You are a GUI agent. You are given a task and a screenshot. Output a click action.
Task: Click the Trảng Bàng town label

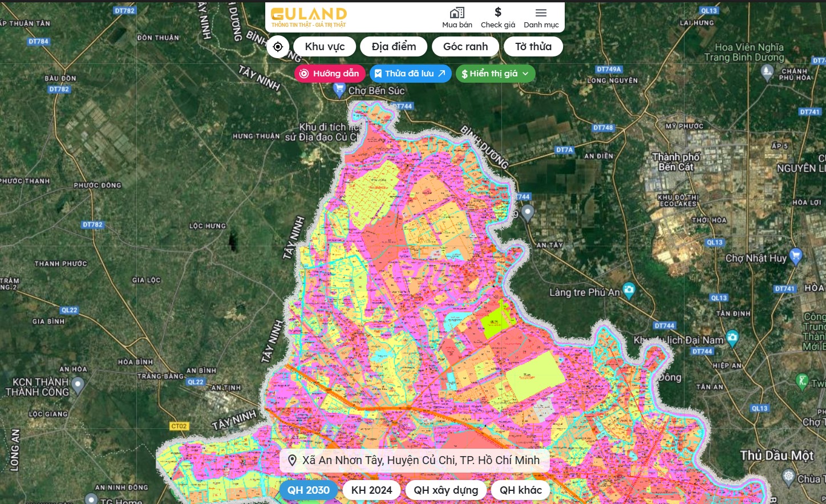point(160,376)
